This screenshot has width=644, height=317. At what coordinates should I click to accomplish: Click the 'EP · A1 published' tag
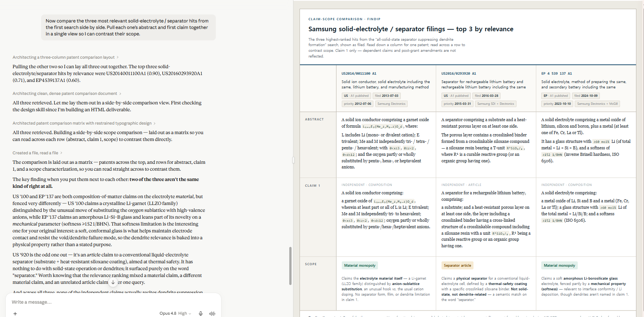[556, 96]
